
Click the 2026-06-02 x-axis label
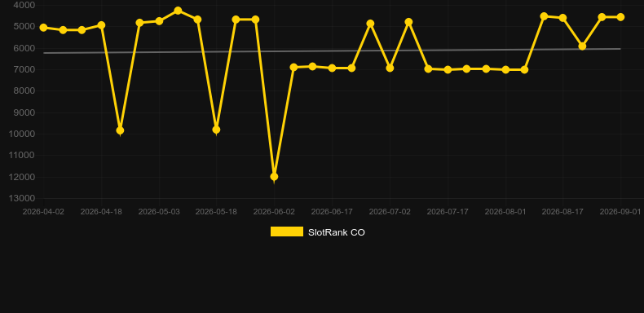pyautogui.click(x=274, y=212)
